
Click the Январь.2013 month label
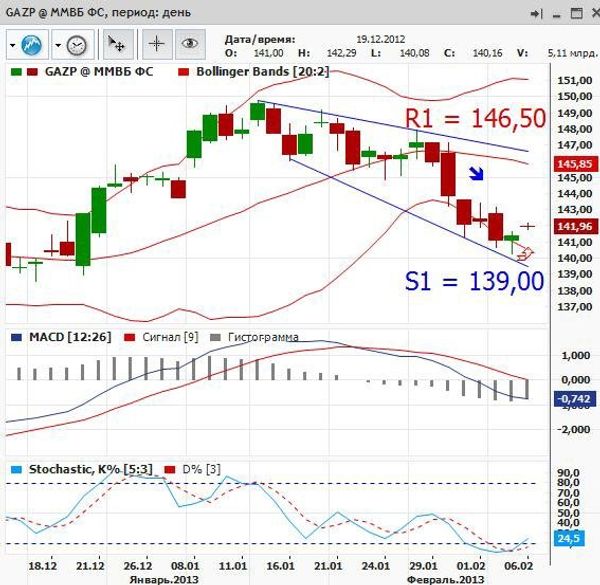164,579
